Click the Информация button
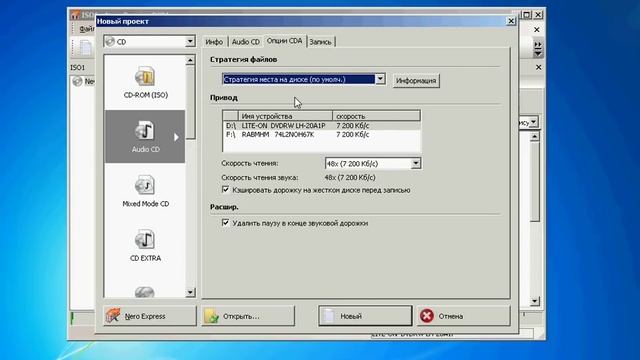 [416, 80]
